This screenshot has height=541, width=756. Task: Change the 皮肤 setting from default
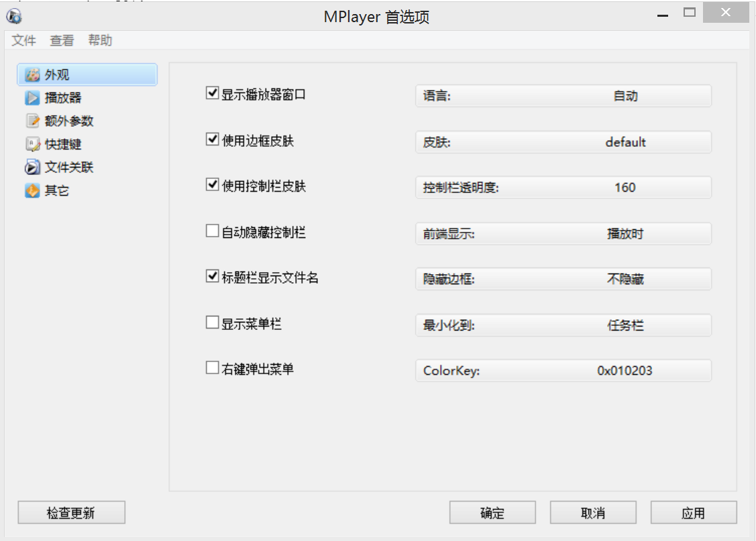pos(563,142)
